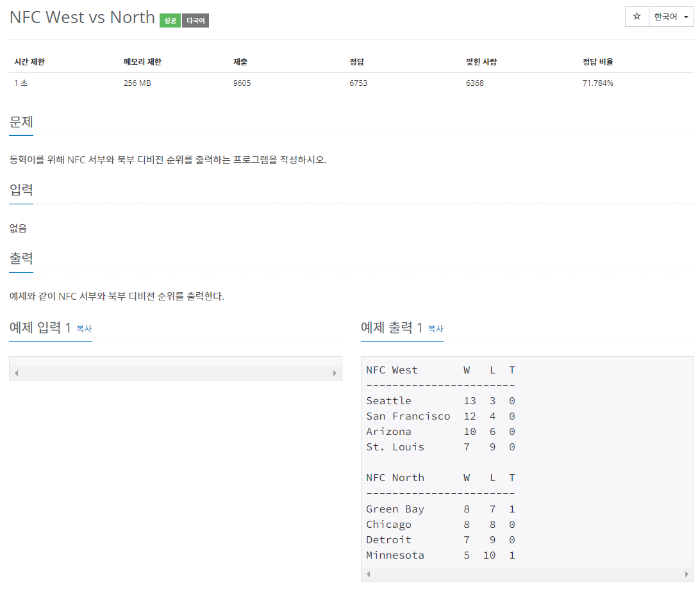Click the St. Louis row in sample output
The image size is (700, 590).
click(x=440, y=447)
